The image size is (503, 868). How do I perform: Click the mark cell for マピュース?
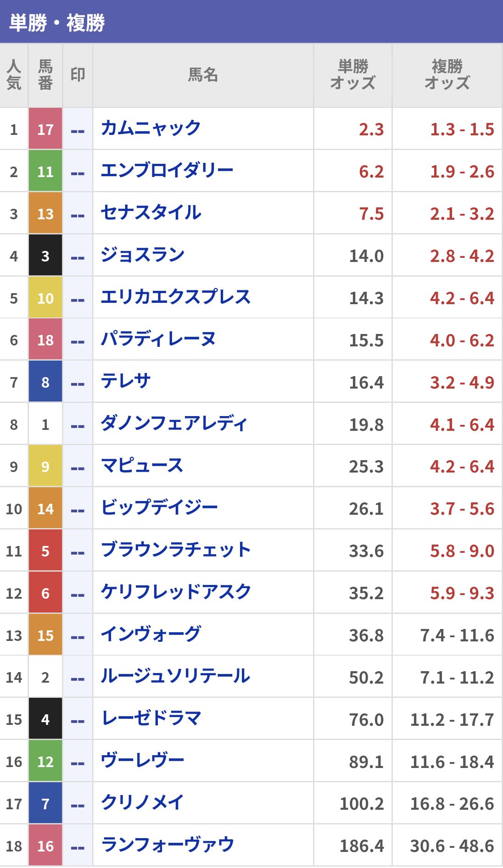[78, 467]
